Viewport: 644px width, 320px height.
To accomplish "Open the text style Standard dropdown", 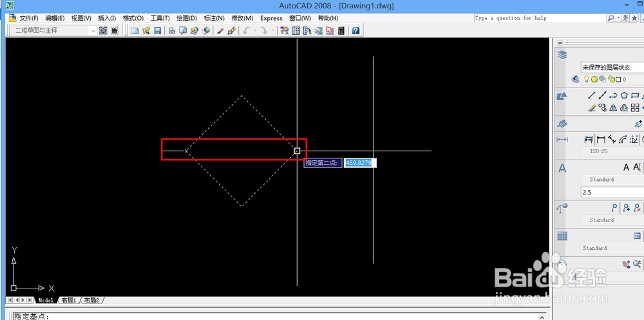I will (x=612, y=180).
